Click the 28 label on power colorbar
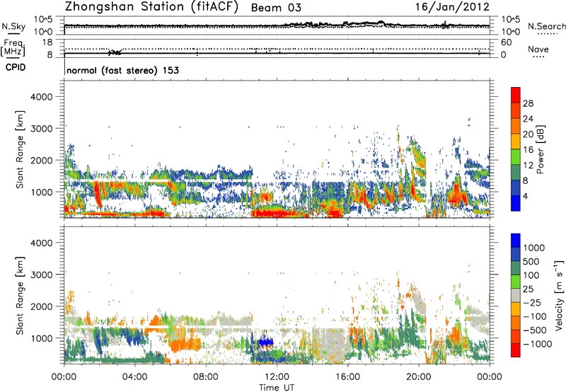This screenshot has height=392, width=566. pos(528,103)
